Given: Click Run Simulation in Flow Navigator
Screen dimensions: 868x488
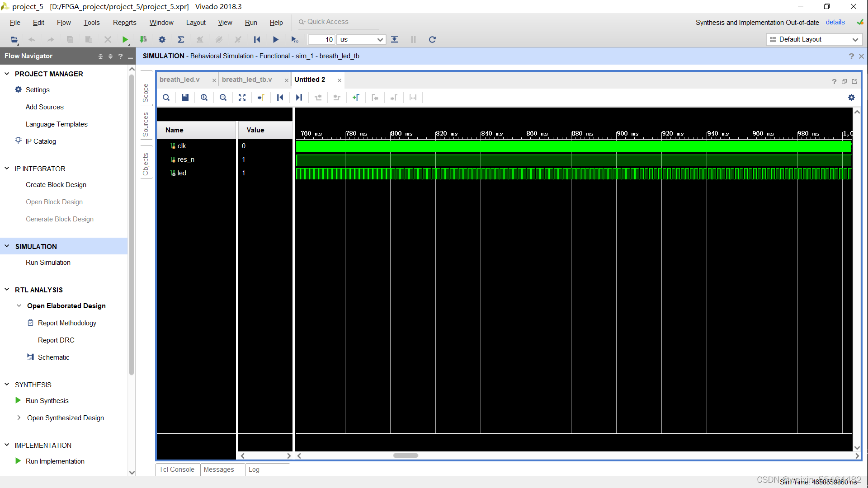Looking at the screenshot, I should point(47,262).
